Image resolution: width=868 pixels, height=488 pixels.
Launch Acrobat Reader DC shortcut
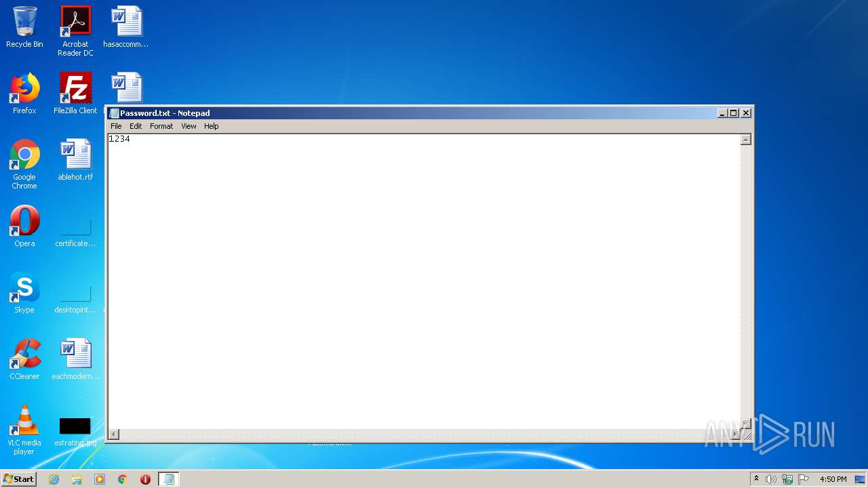click(x=75, y=30)
